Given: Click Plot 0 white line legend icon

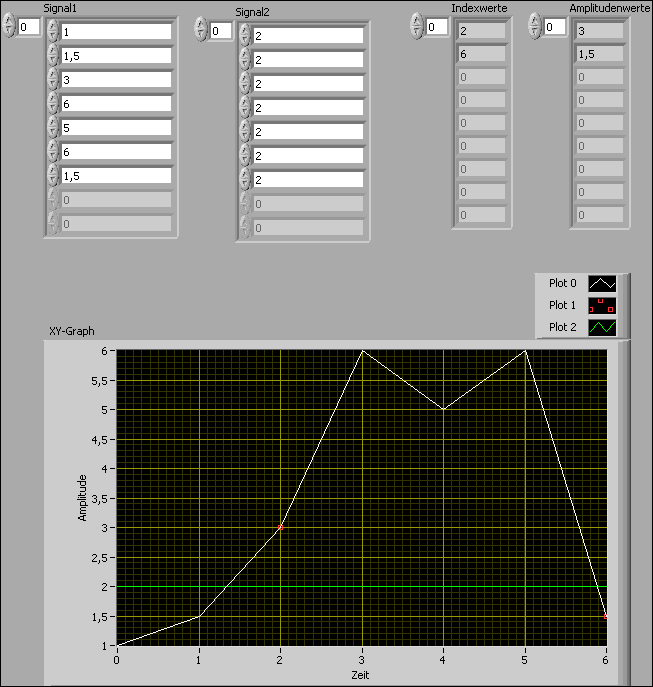Looking at the screenshot, I should tap(602, 283).
